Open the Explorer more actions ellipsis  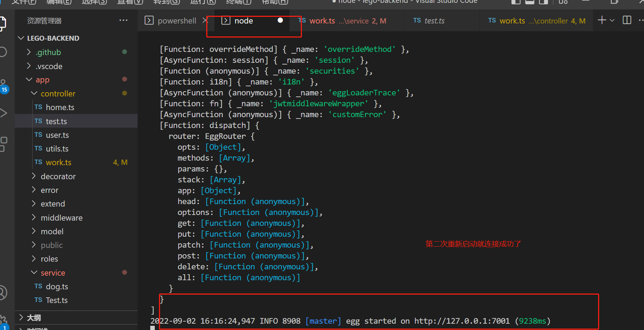(123, 20)
